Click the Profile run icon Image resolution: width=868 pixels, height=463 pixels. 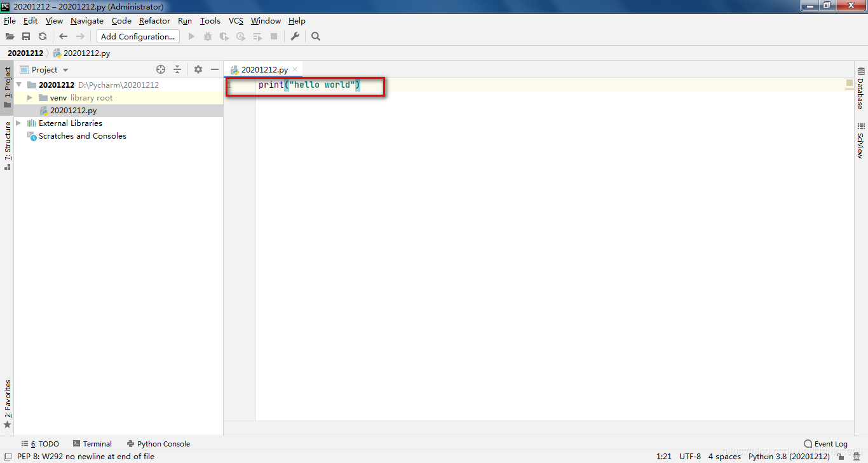pyautogui.click(x=241, y=37)
